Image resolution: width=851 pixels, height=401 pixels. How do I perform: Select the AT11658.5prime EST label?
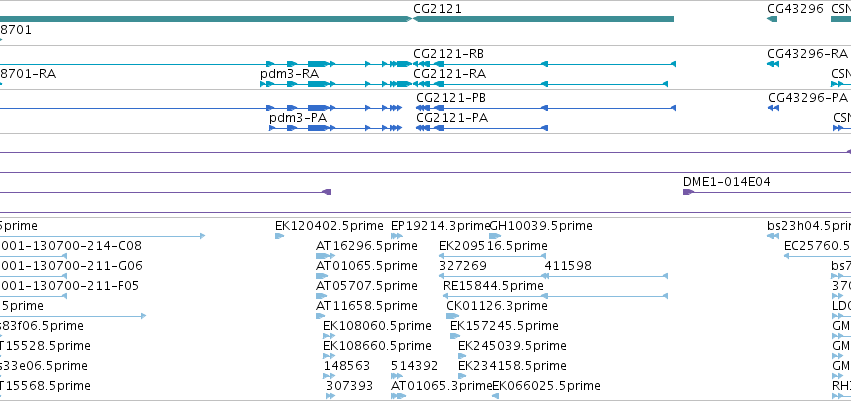click(366, 306)
